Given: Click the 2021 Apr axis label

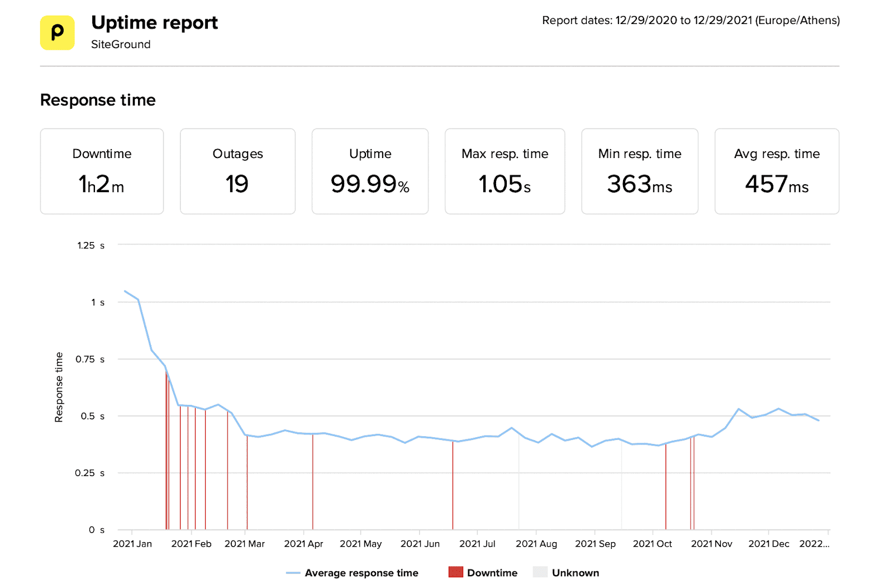Looking at the screenshot, I should [x=303, y=544].
